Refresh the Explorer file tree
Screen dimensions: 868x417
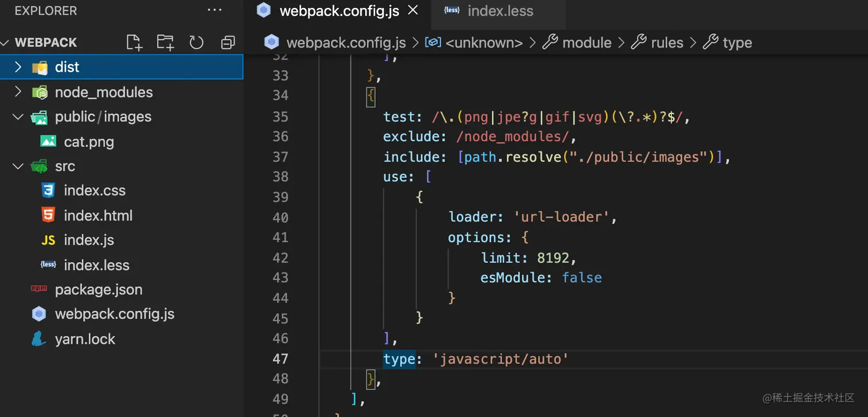pos(197,42)
